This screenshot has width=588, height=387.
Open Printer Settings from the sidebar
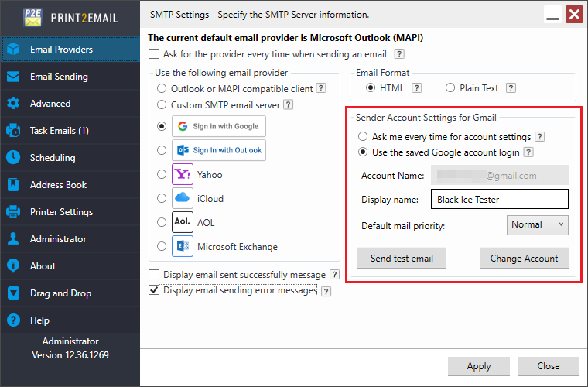pos(61,212)
